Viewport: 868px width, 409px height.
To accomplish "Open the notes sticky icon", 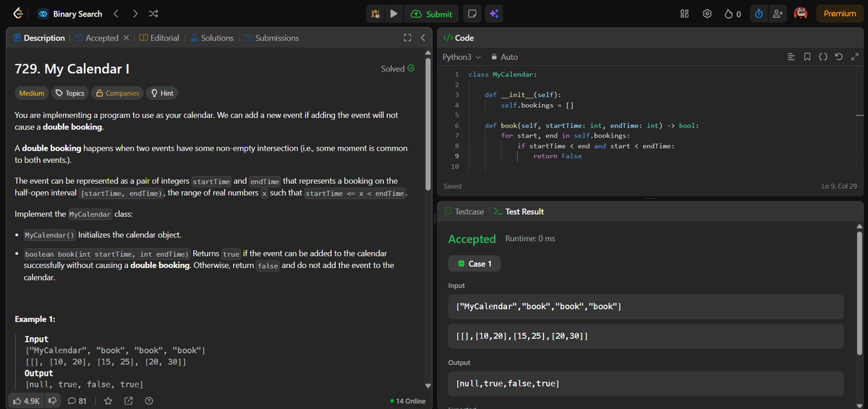I will click(x=472, y=14).
